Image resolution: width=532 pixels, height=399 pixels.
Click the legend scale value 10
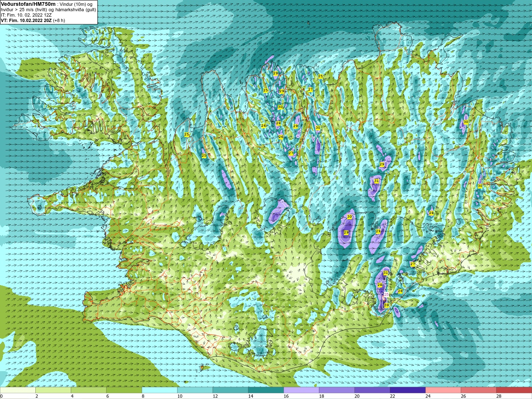coord(180,396)
